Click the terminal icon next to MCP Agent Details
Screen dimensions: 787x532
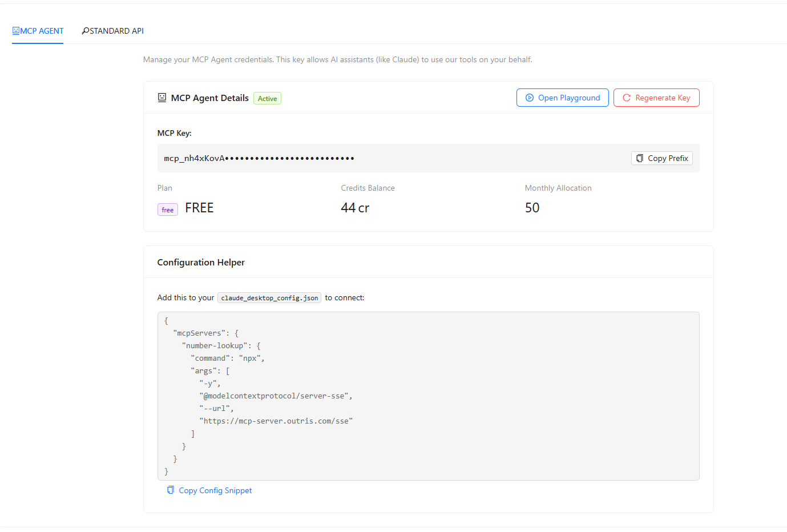[162, 97]
